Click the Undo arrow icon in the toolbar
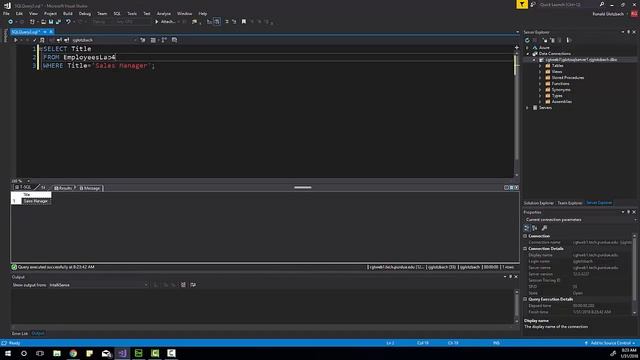 tap(68, 22)
